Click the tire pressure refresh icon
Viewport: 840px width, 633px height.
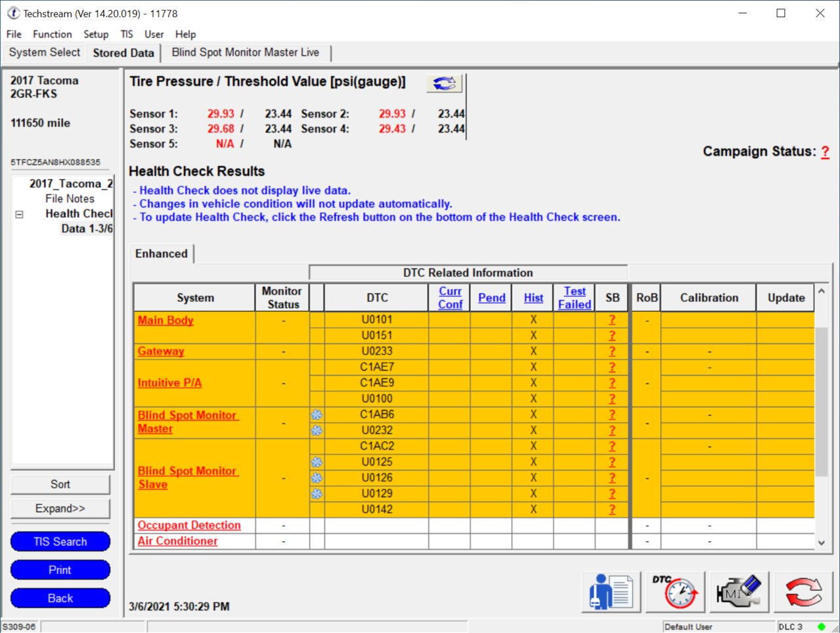pyautogui.click(x=445, y=83)
